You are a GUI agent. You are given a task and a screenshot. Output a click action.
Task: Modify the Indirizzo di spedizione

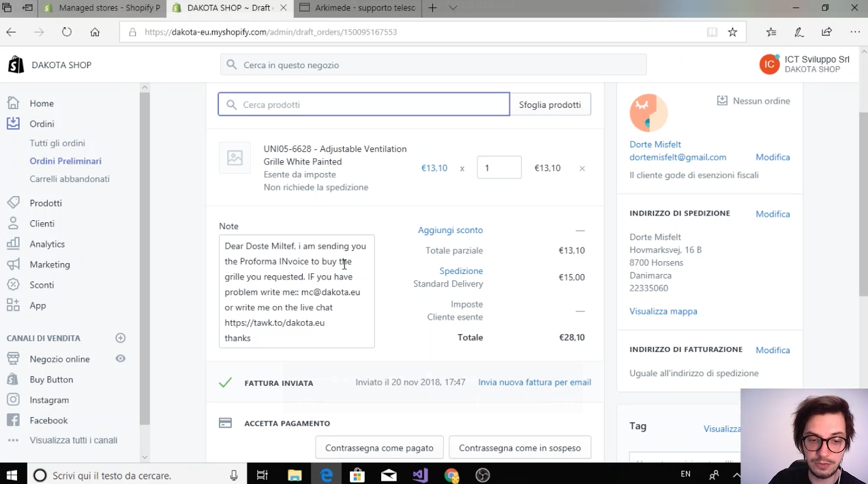click(x=773, y=214)
